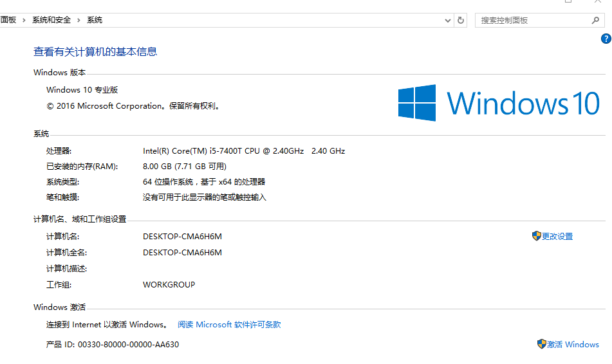The height and width of the screenshot is (364, 612).
Task: Expand the arrow after 面板 breadcrumb
Action: pyautogui.click(x=24, y=21)
